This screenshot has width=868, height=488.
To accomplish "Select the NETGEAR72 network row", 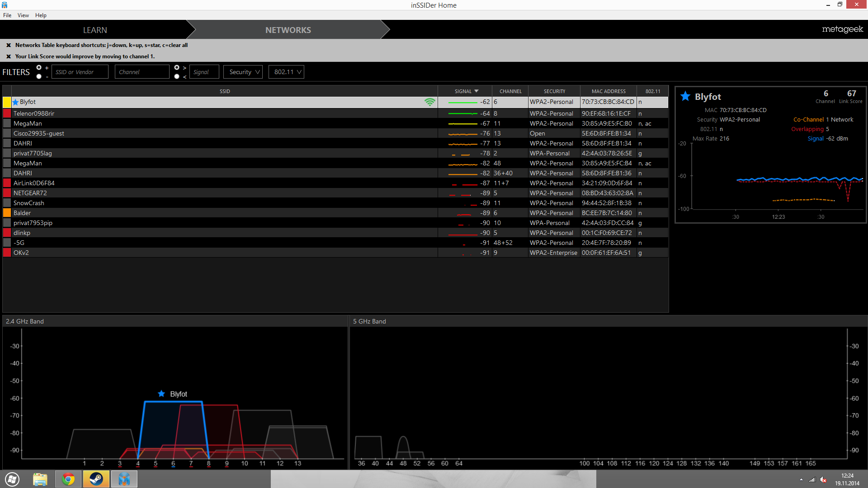I will (335, 193).
